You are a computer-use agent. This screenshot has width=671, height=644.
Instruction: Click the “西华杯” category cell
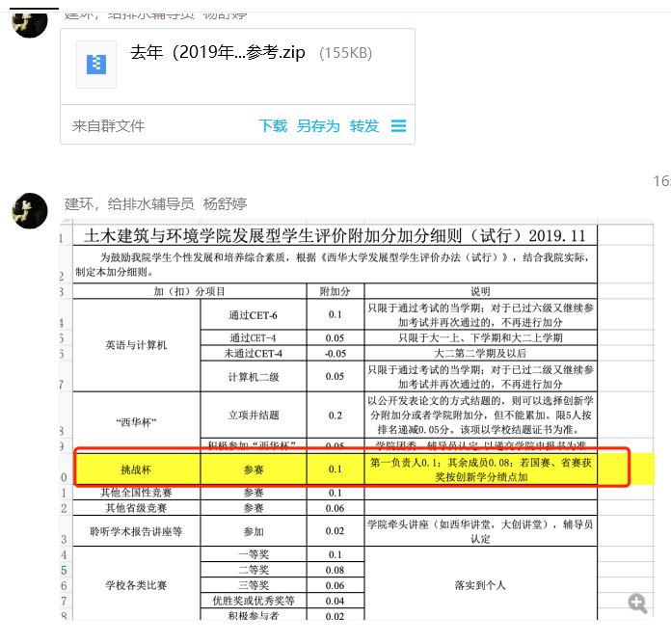click(x=136, y=422)
